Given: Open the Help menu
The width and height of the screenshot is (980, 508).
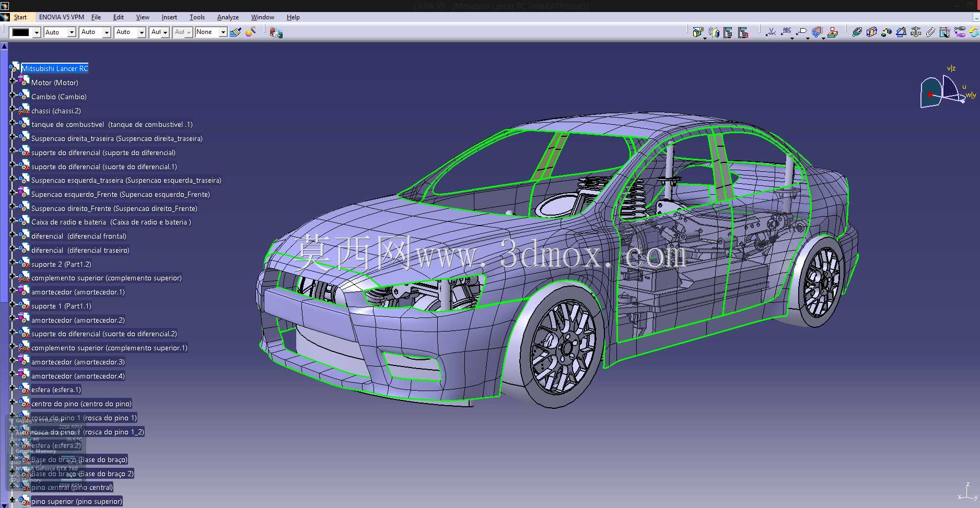Looking at the screenshot, I should 293,17.
